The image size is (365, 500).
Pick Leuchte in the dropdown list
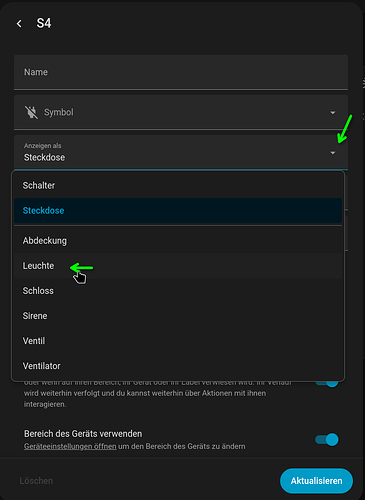pyautogui.click(x=178, y=266)
